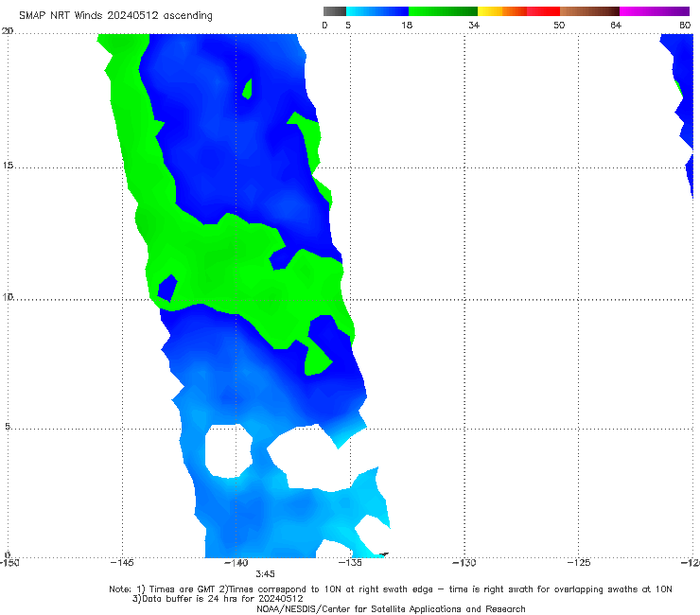Click the color bar label '80'
Image resolution: width=700 pixels, height=615 pixels.
point(685,25)
